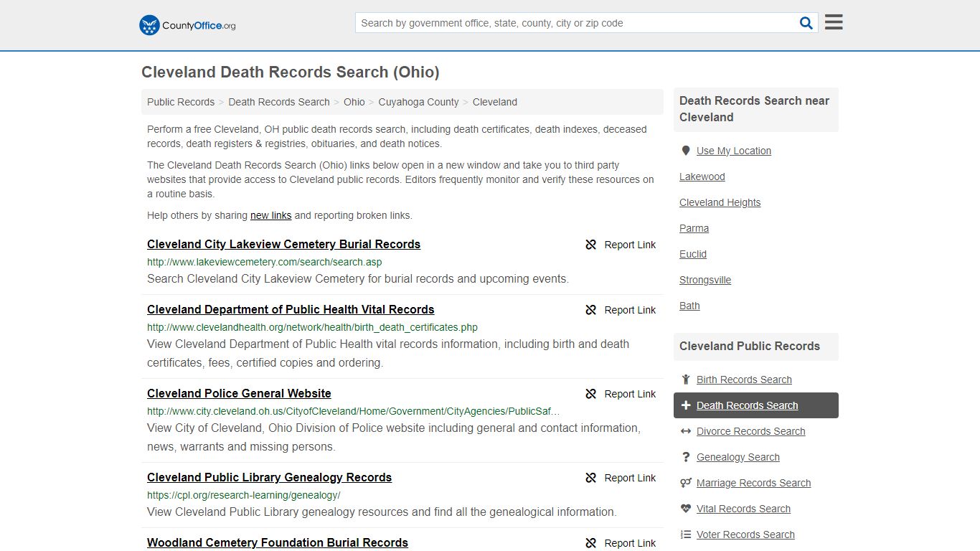Click 'Cleveland Public Records' sidebar heading
This screenshot has width=980, height=551.
(750, 346)
